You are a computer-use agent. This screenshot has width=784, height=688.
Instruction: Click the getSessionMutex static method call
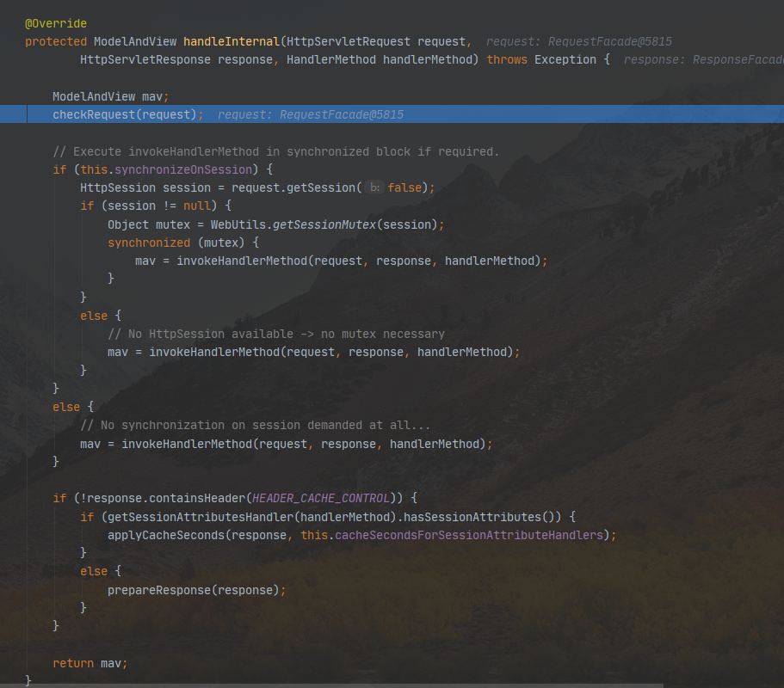tap(324, 224)
